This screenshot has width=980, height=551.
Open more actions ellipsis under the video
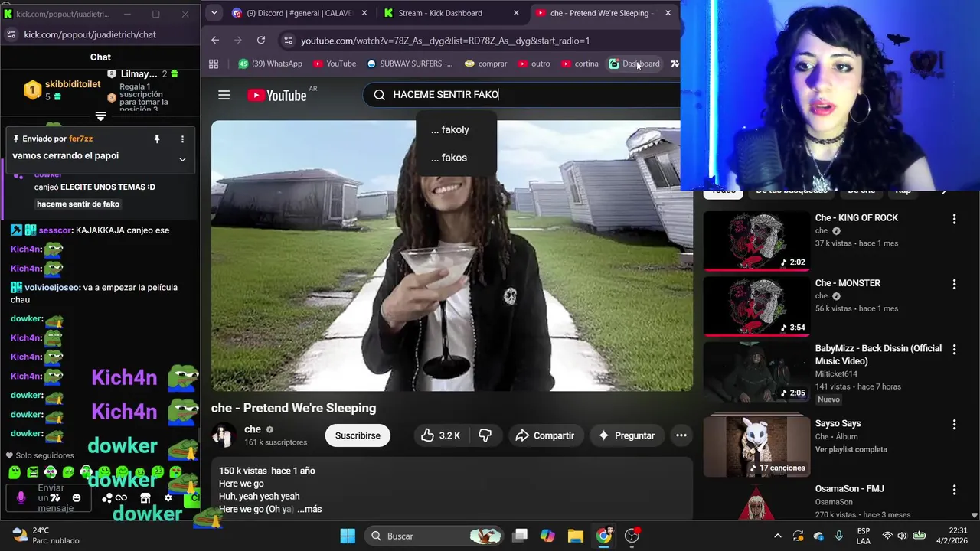pyautogui.click(x=681, y=435)
